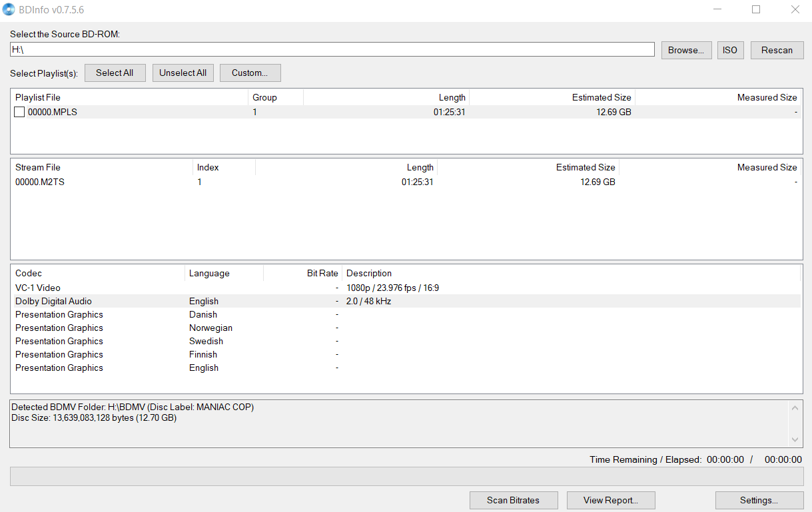Click the 1080p / 23.976 fps description

392,288
